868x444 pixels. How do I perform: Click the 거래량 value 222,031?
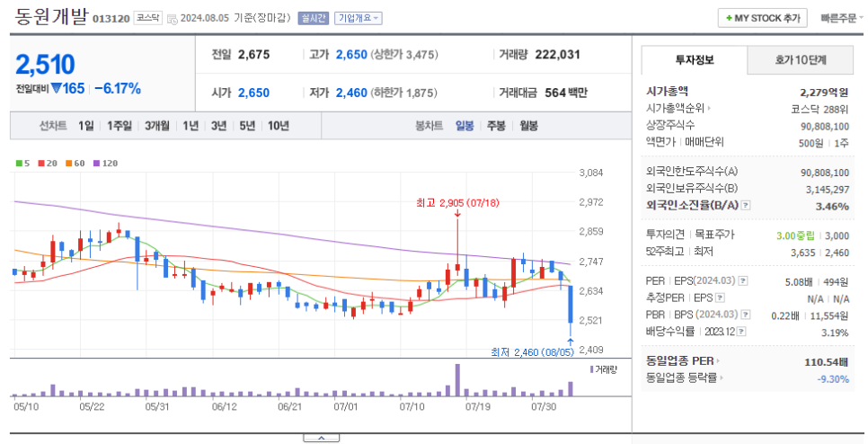pos(557,54)
